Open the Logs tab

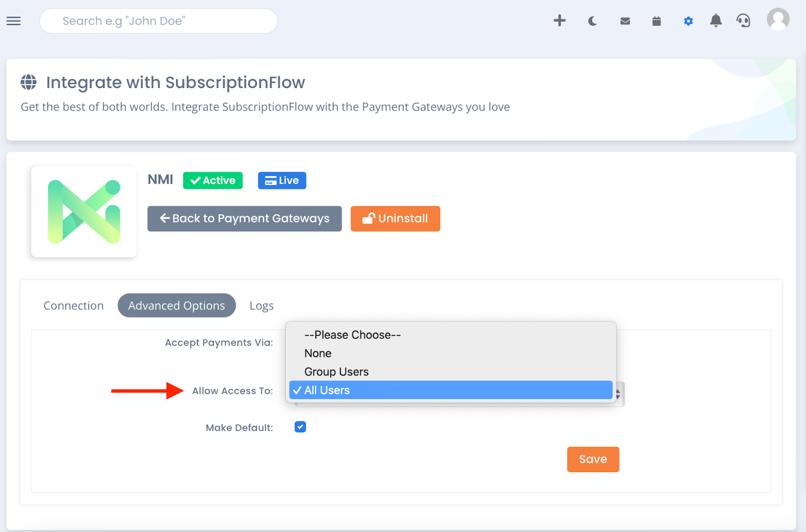261,306
